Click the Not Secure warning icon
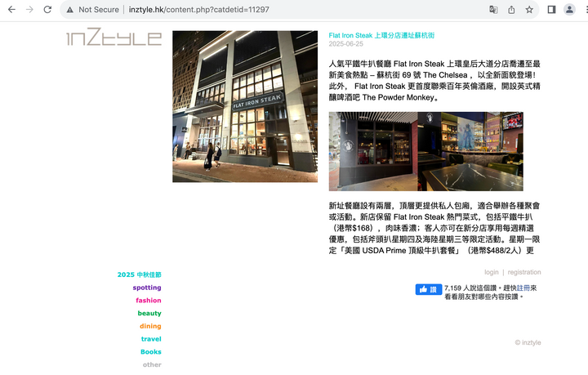 click(x=70, y=10)
